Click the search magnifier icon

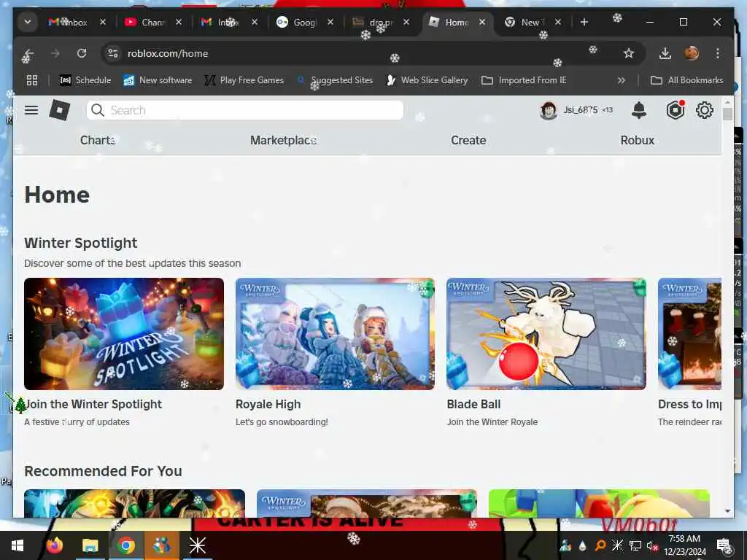tap(98, 111)
